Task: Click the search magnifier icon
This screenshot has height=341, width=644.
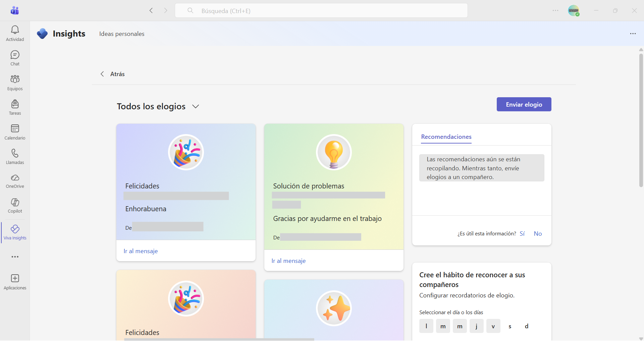Action: pyautogui.click(x=190, y=11)
